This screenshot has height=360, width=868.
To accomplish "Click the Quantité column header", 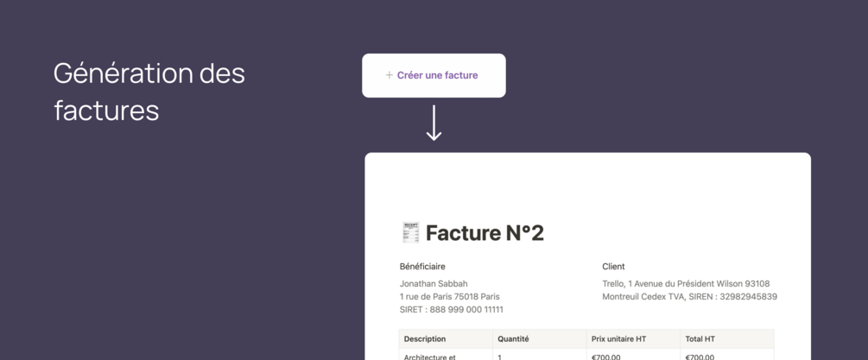I will [x=513, y=339].
